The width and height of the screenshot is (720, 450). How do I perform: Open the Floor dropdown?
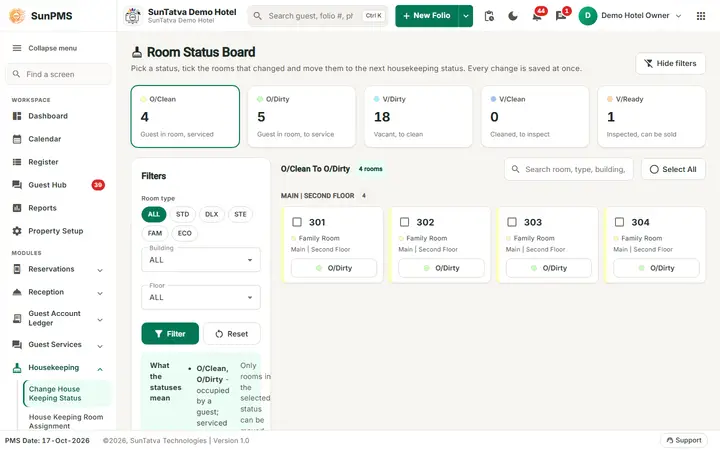[x=201, y=297]
